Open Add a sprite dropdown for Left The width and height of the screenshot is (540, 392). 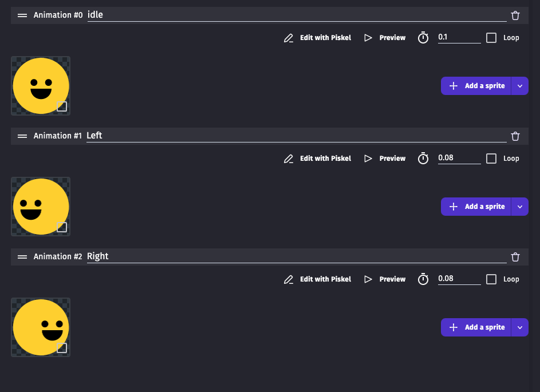520,207
